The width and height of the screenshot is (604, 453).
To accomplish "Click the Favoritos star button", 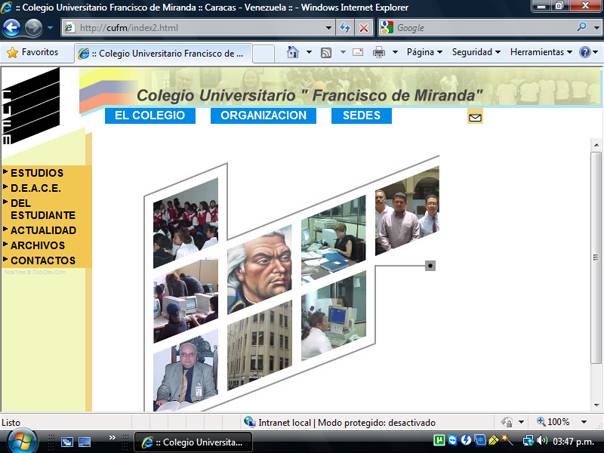I will coord(32,52).
